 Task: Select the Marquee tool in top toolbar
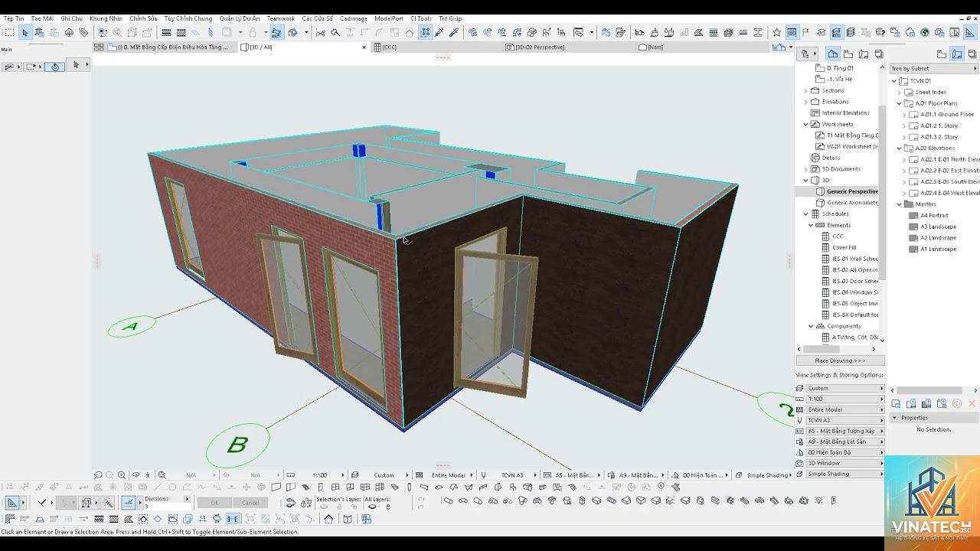click(9, 32)
